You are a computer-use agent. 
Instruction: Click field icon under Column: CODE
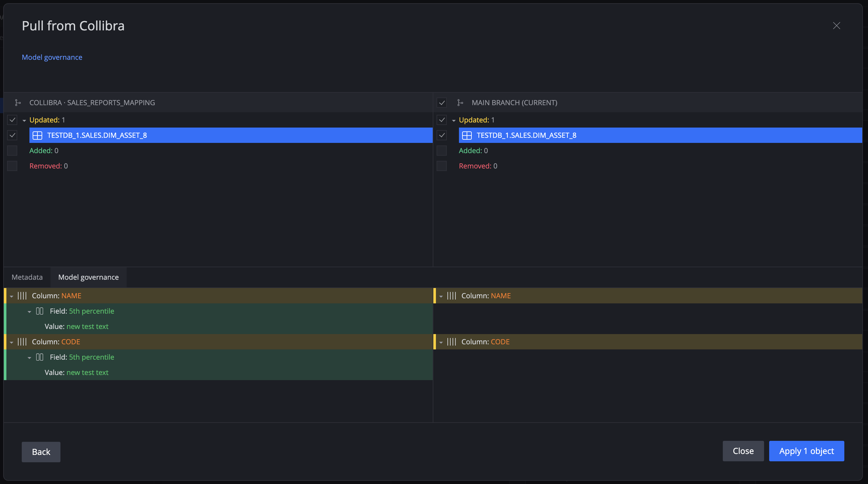pyautogui.click(x=40, y=357)
